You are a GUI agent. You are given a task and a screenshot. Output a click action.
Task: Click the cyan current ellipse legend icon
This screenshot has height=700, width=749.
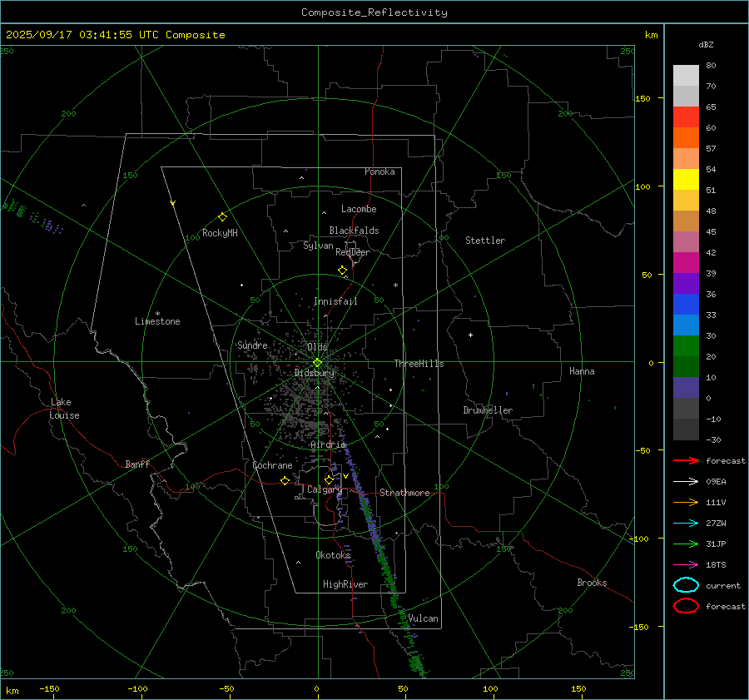click(x=686, y=585)
